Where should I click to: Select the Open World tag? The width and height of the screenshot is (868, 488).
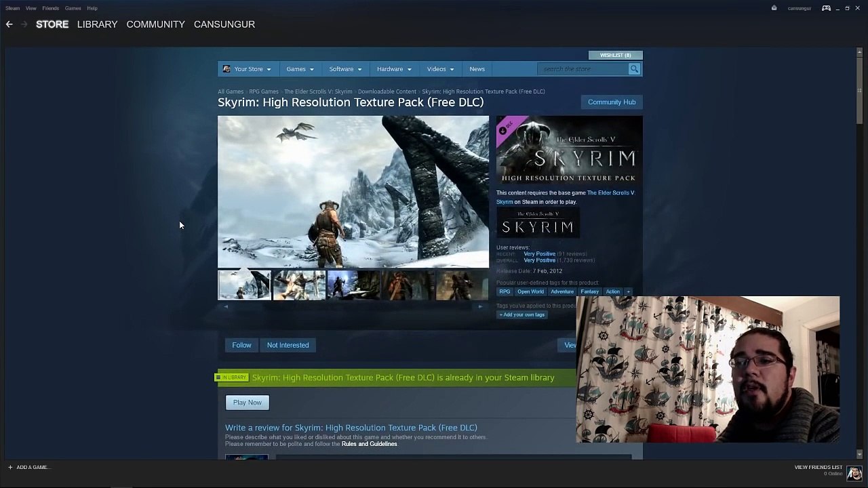pyautogui.click(x=530, y=292)
